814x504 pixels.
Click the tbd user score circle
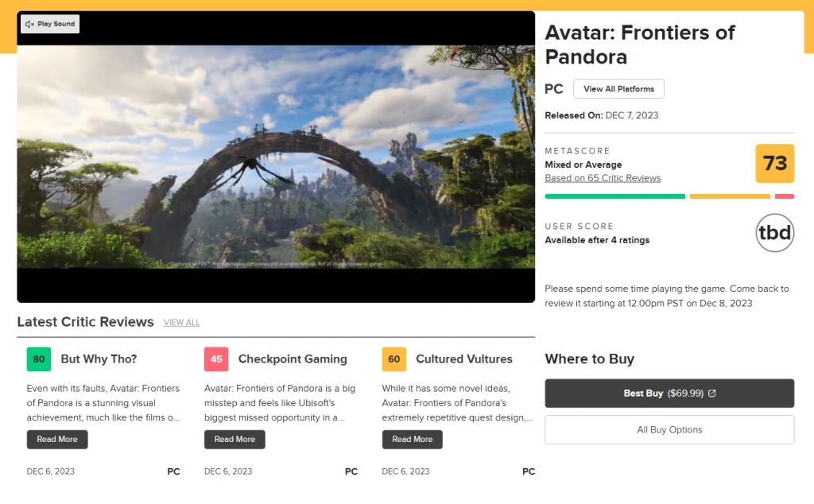774,233
